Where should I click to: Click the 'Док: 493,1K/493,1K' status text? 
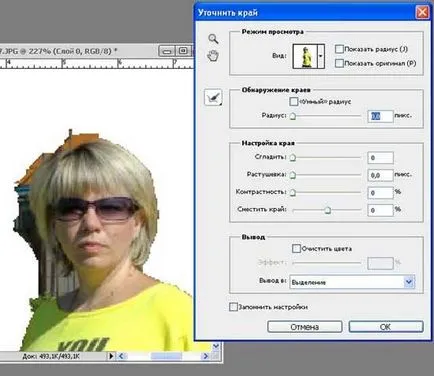[x=51, y=356]
